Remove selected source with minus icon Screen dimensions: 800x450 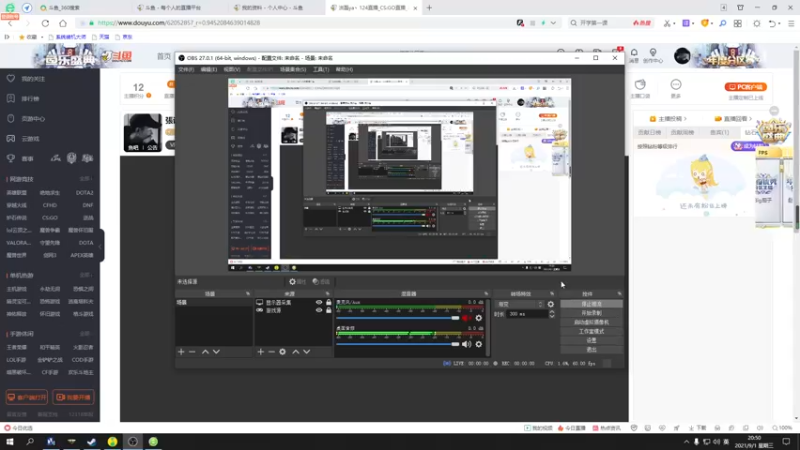(271, 352)
